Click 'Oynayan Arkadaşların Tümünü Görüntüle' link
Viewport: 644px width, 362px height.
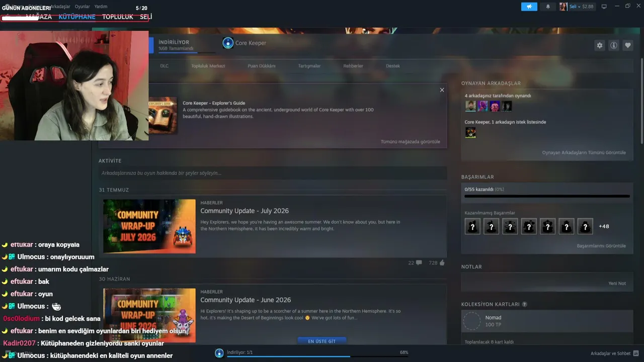coord(584,153)
